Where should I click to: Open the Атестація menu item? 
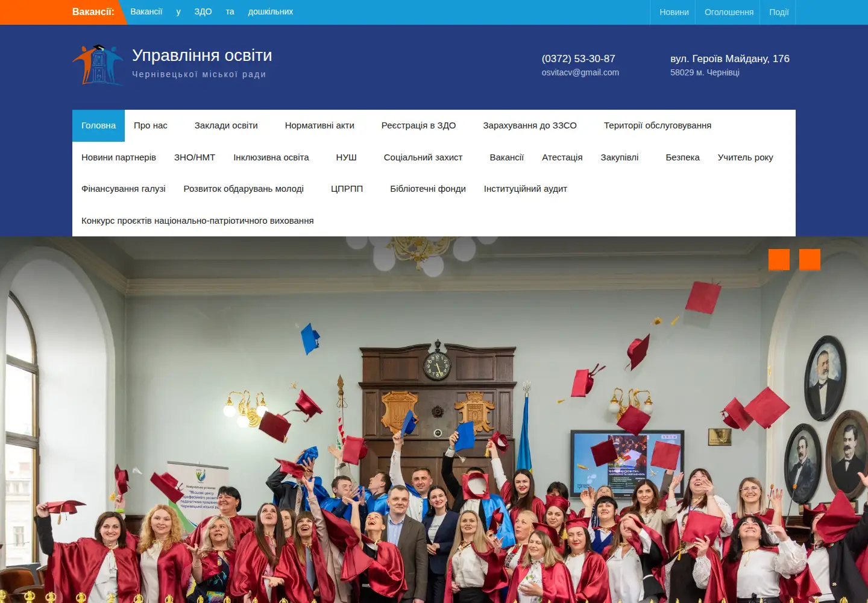[562, 157]
